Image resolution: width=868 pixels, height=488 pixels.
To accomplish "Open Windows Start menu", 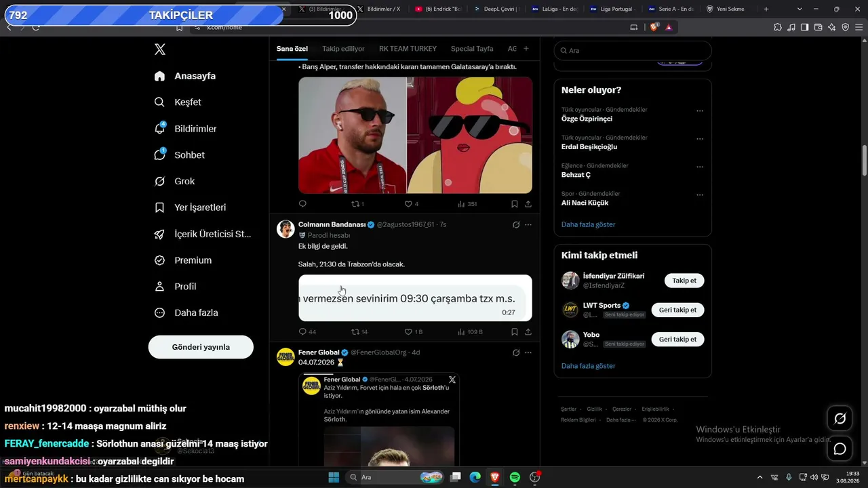I will tap(334, 477).
